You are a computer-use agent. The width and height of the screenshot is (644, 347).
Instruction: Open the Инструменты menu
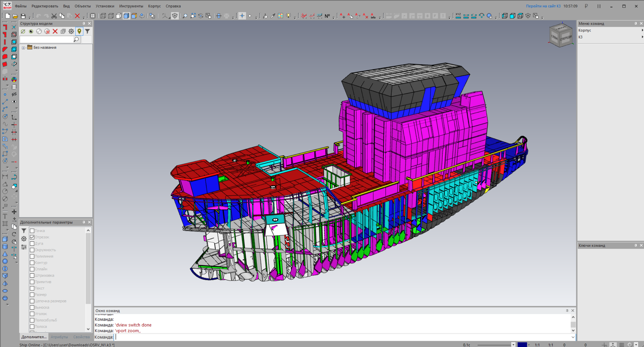[131, 6]
